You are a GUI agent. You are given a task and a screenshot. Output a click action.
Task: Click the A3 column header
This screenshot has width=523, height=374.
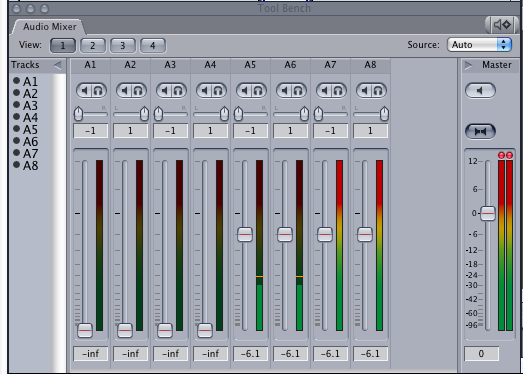point(170,65)
